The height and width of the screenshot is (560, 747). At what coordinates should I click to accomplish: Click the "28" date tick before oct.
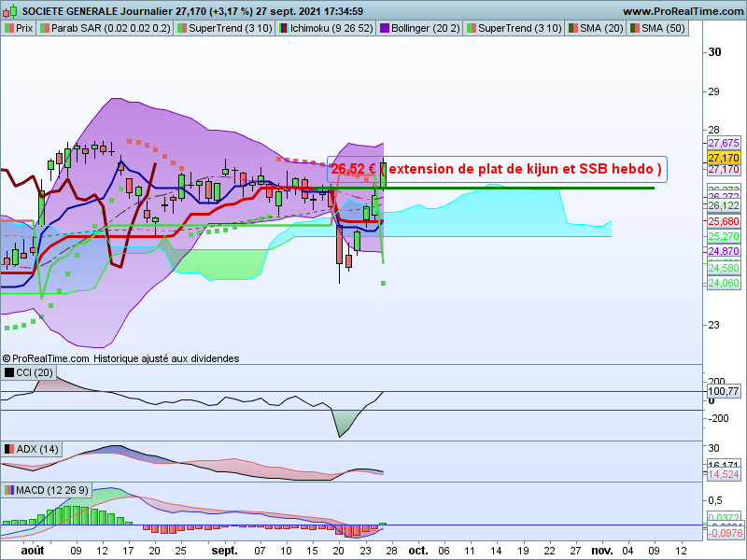click(391, 551)
